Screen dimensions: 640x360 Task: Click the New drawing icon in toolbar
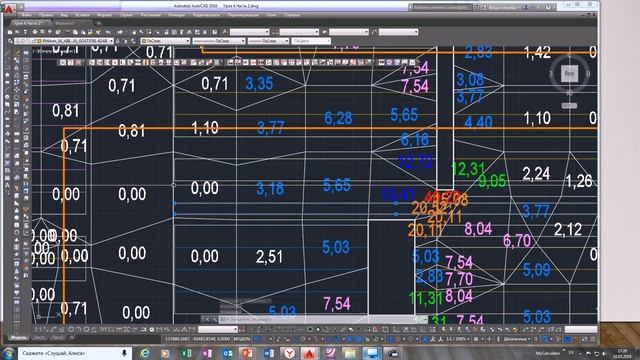pyautogui.click(x=10, y=32)
